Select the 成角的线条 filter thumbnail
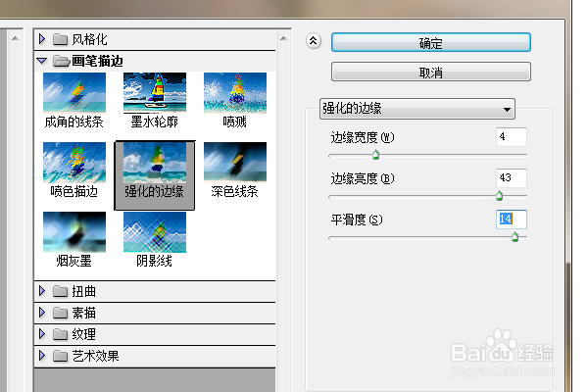This screenshot has width=588, height=392. click(x=74, y=93)
